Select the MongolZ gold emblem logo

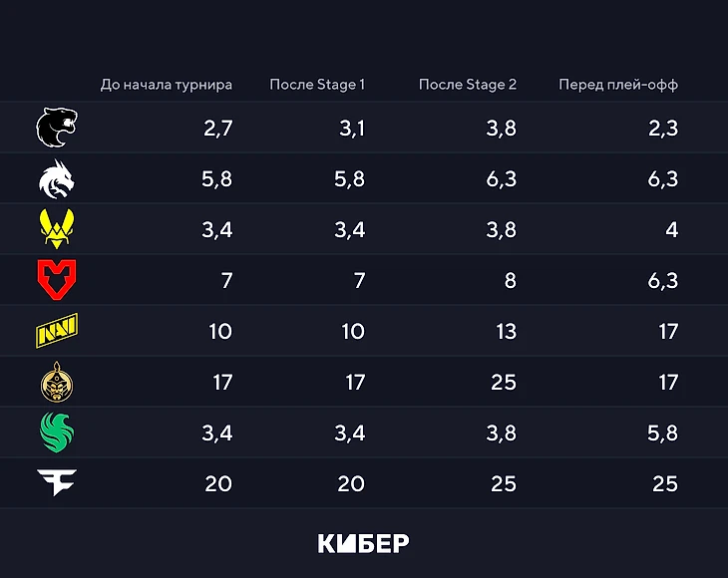click(57, 382)
